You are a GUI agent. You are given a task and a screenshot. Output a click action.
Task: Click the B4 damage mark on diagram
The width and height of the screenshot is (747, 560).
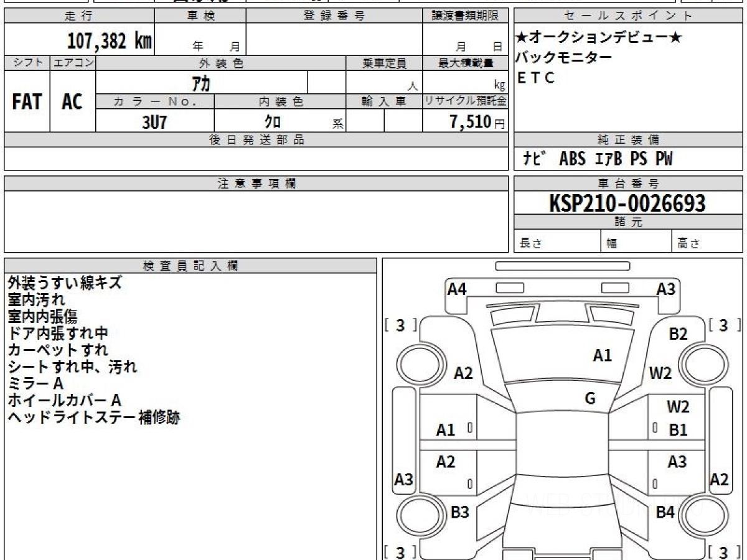point(665,512)
